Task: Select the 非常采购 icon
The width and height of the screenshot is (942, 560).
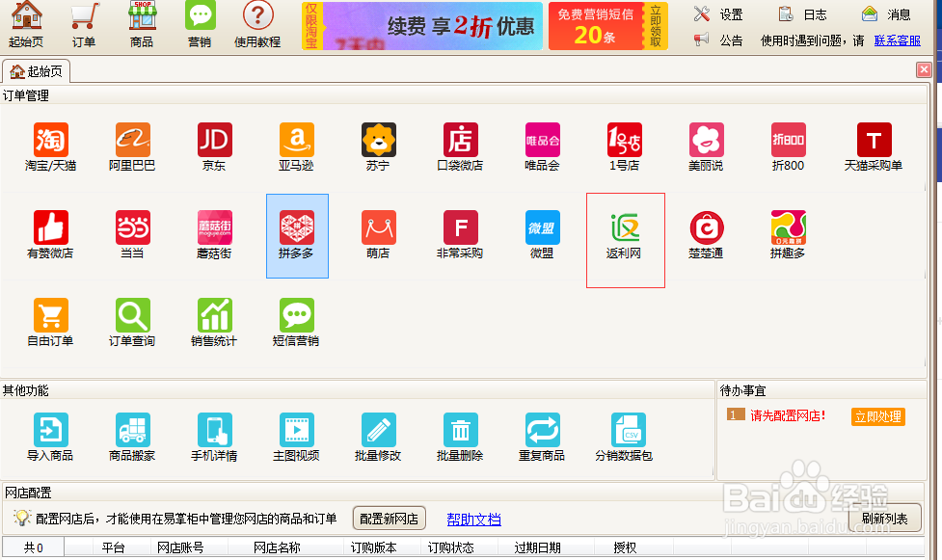Action: (460, 235)
